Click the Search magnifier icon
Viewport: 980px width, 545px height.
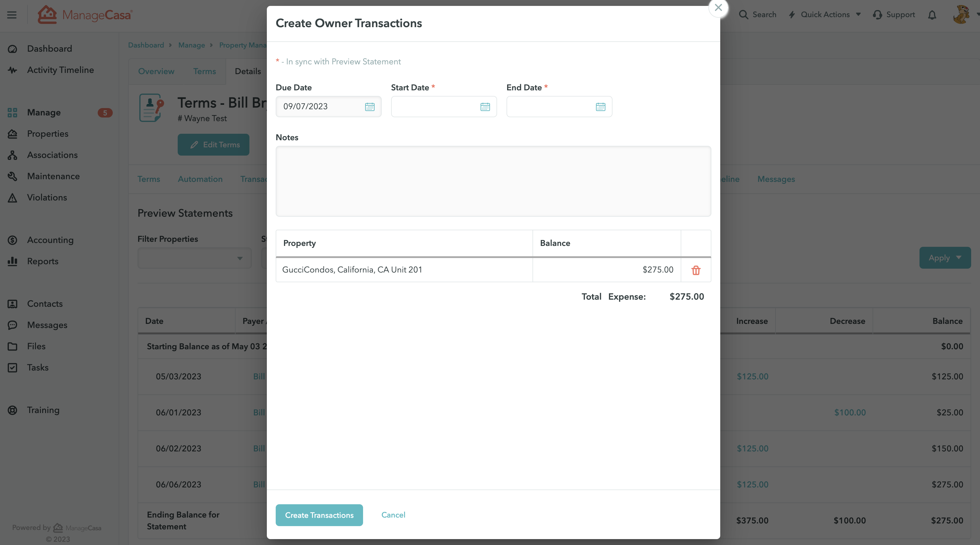[743, 15]
